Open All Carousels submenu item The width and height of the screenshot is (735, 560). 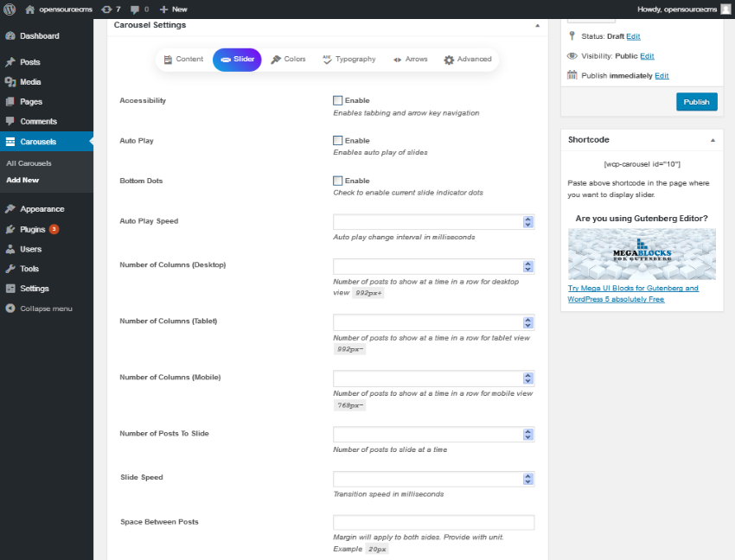[x=29, y=163]
